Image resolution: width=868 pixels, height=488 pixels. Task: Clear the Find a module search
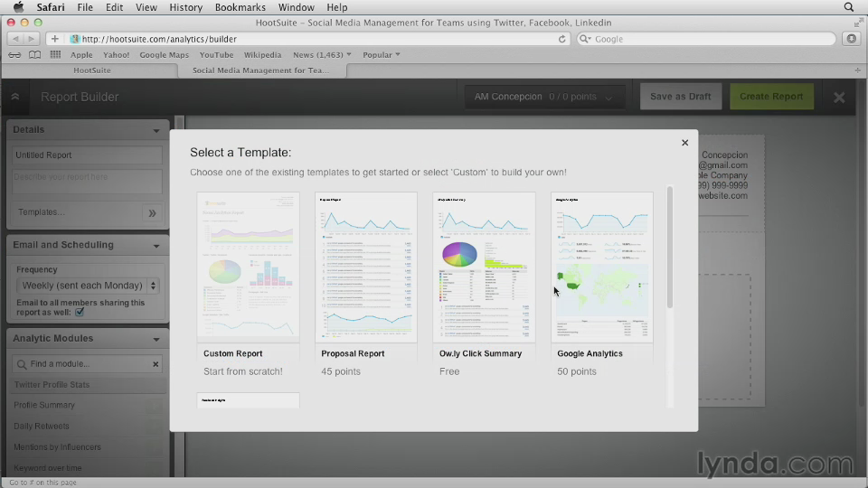(x=156, y=364)
